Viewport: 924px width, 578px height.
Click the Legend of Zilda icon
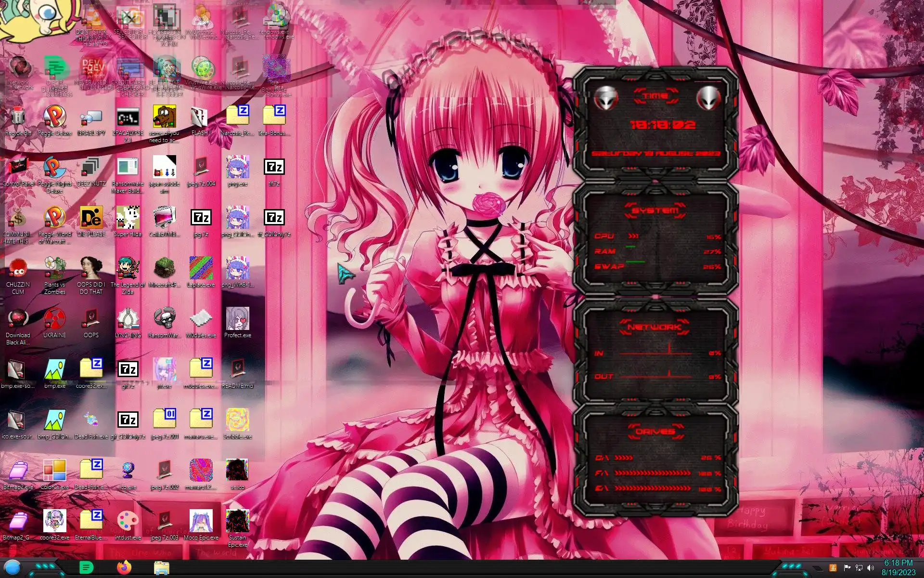[x=128, y=269]
